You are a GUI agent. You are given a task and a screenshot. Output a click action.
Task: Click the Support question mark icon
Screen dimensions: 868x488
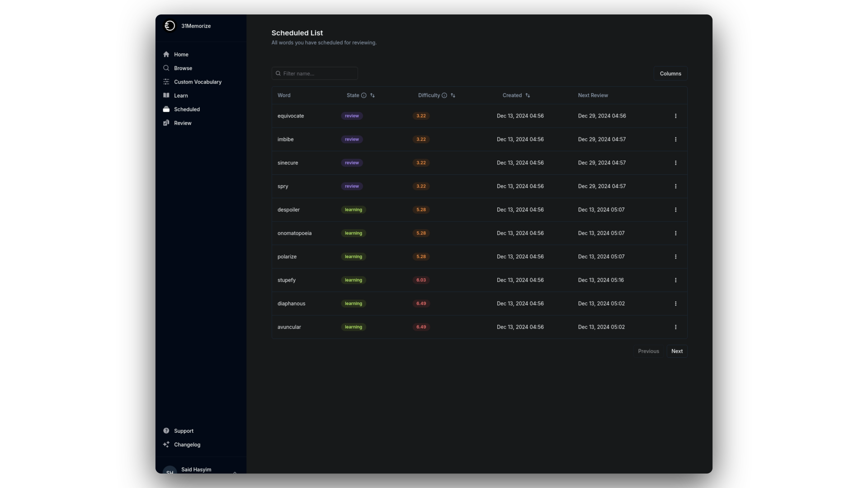166,431
